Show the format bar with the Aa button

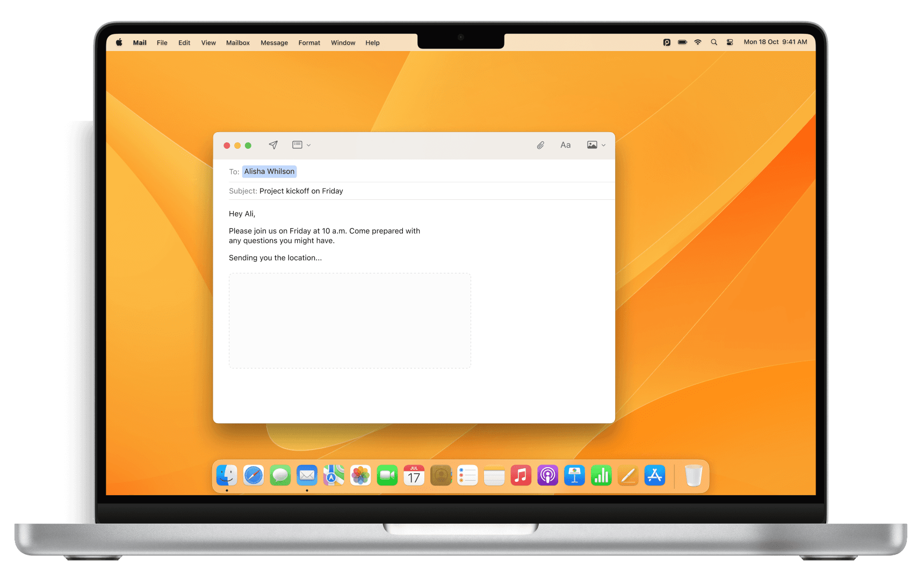[x=565, y=145]
